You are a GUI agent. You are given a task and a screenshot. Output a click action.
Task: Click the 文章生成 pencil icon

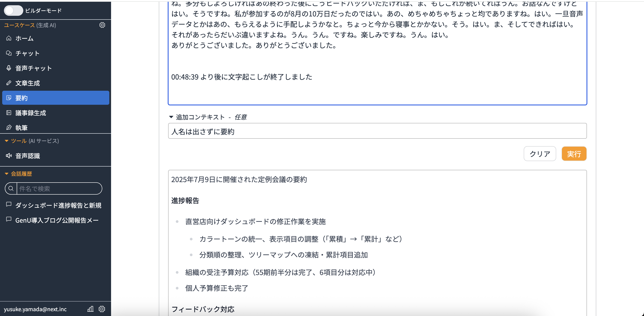9,83
